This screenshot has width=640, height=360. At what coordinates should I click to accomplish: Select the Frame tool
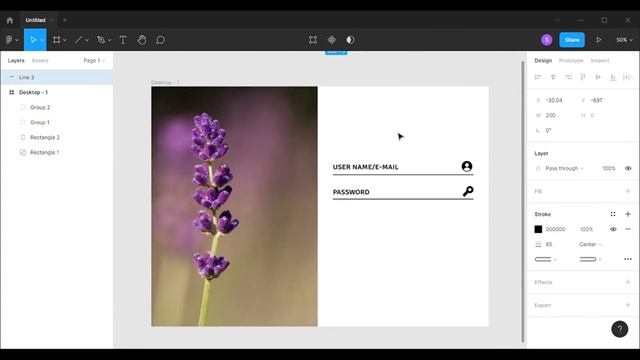pyautogui.click(x=57, y=40)
